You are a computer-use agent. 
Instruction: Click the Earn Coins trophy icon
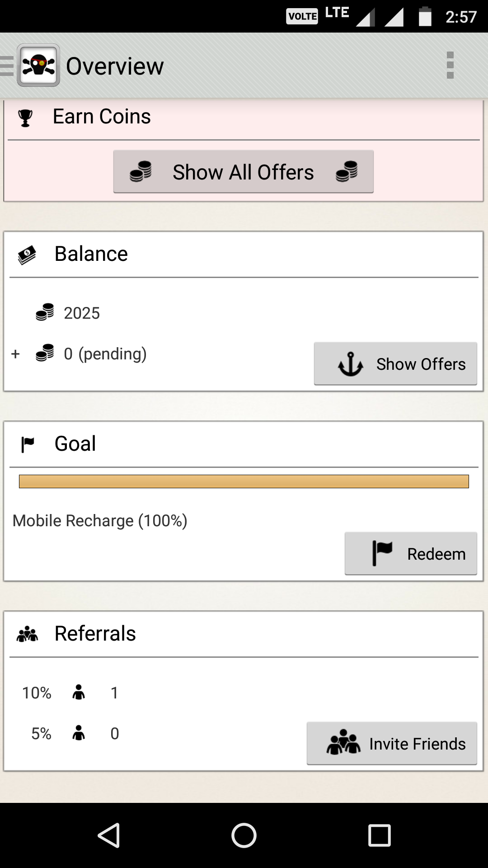pos(25,118)
